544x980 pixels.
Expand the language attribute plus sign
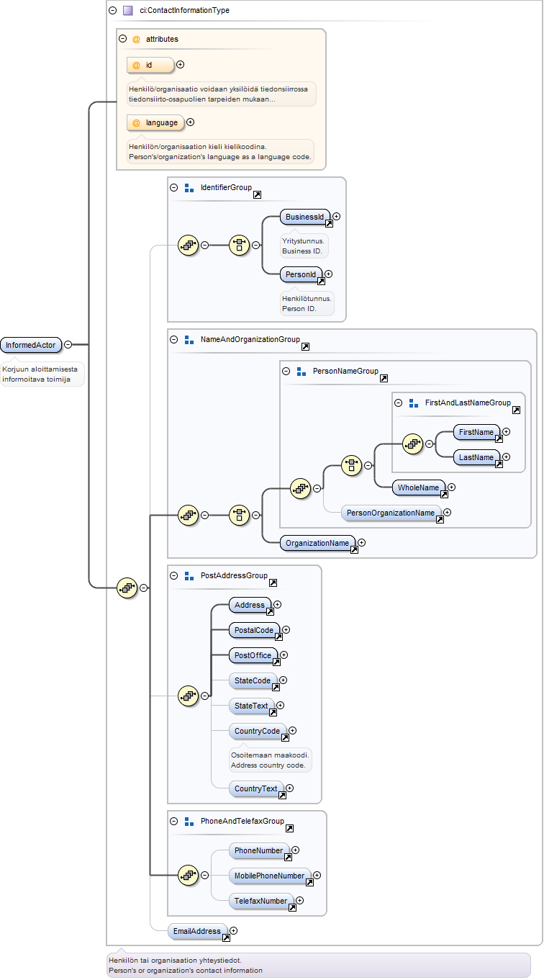click(x=191, y=122)
